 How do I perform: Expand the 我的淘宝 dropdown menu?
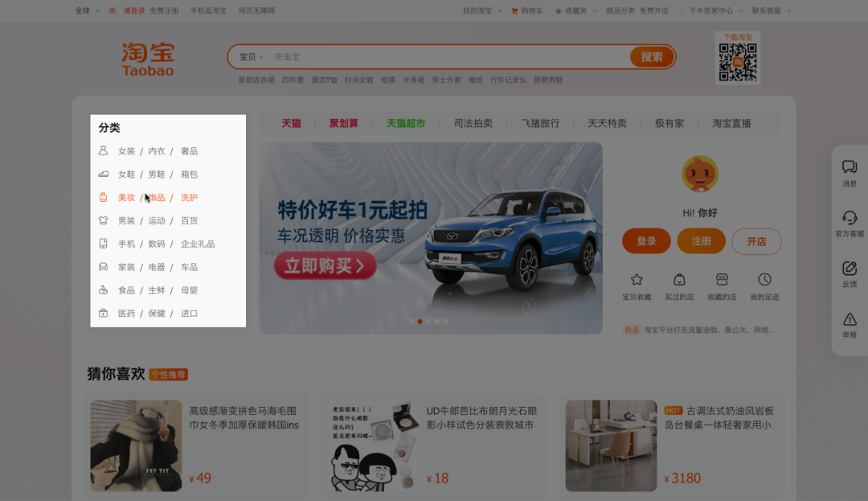(x=481, y=11)
